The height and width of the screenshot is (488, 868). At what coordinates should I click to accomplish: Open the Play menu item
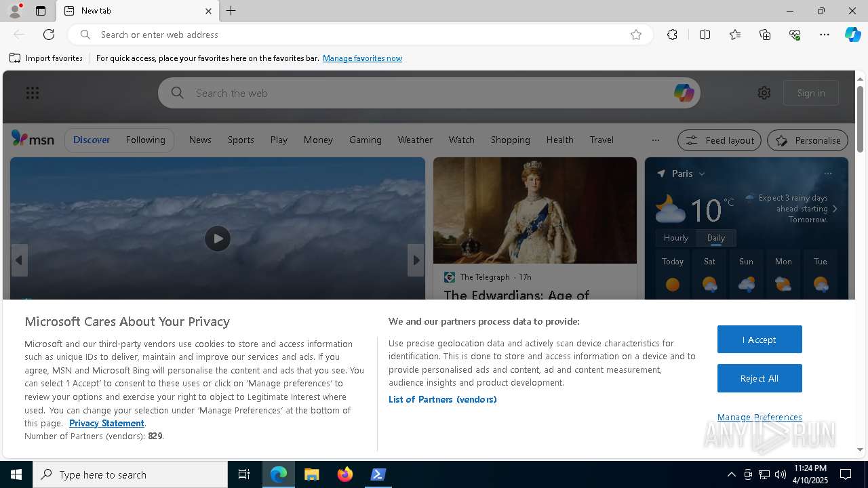coord(279,140)
